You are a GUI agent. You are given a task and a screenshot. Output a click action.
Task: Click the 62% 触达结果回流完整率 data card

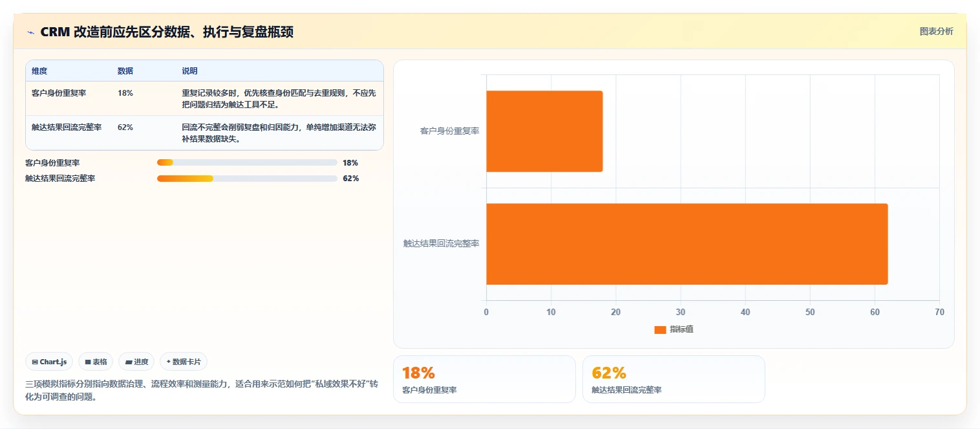pyautogui.click(x=674, y=379)
